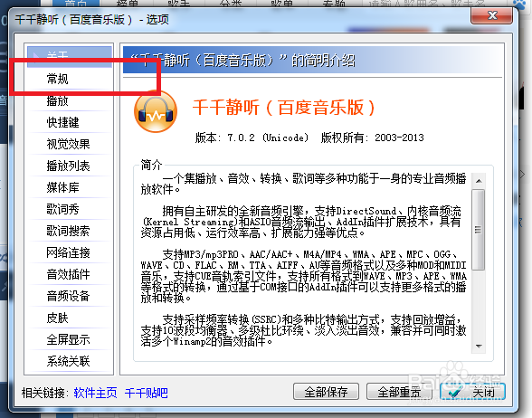The width and height of the screenshot is (532, 418).
Task: Click the orange 千千静听（百度音乐版）title
Action: 284,108
